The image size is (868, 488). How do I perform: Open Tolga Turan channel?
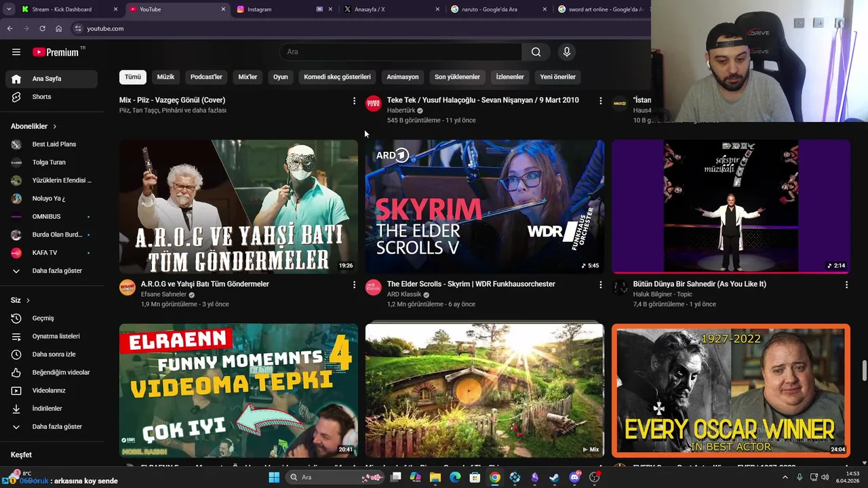(52, 163)
